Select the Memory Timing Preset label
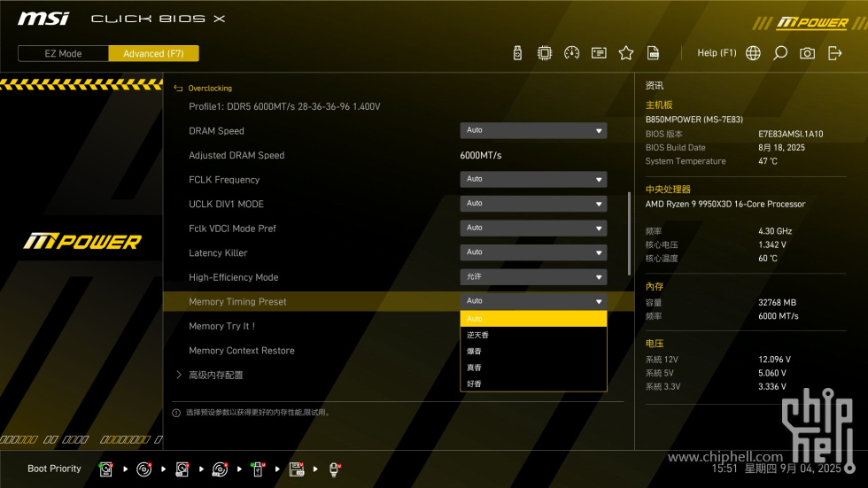The width and height of the screenshot is (868, 488). click(237, 301)
